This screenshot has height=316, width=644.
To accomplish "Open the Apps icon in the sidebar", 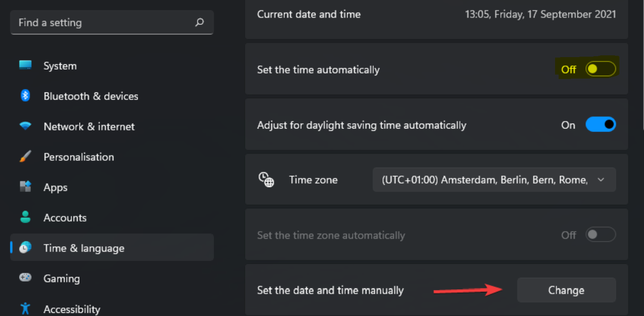I will click(x=25, y=187).
